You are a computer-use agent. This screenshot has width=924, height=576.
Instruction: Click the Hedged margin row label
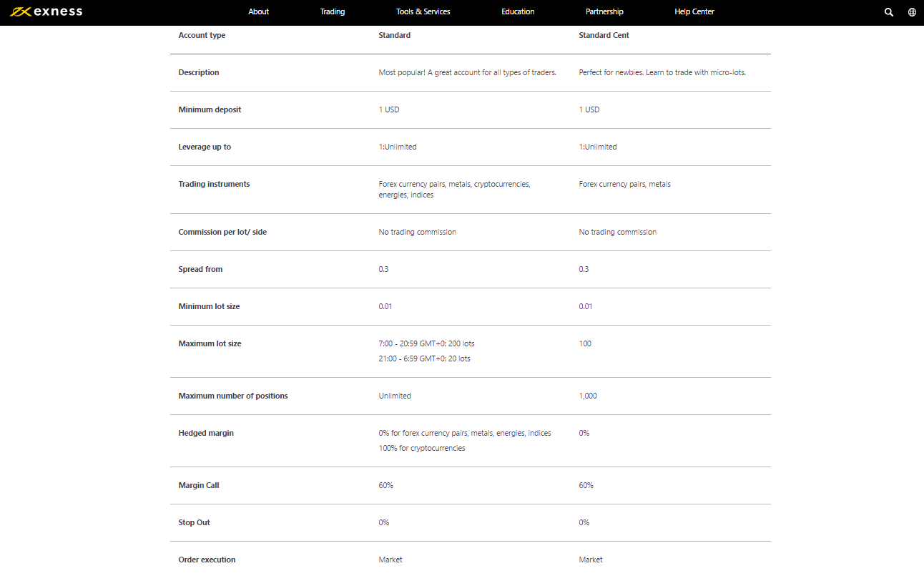[206, 433]
